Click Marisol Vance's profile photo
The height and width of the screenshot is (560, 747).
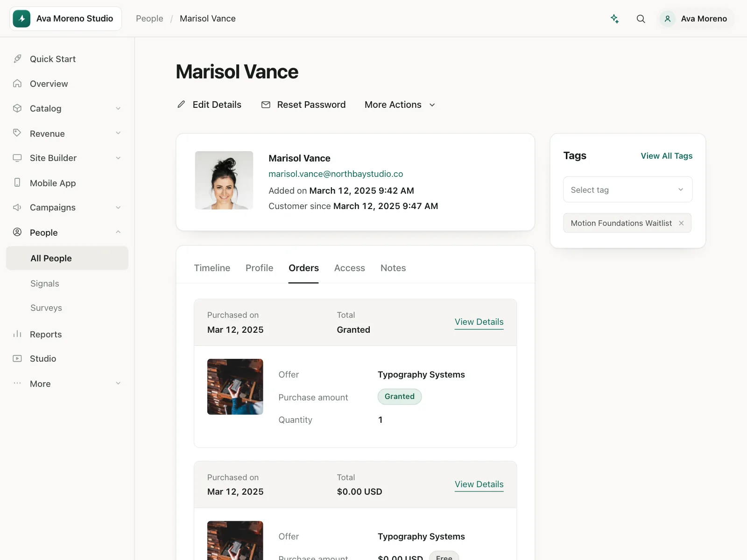pos(224,180)
